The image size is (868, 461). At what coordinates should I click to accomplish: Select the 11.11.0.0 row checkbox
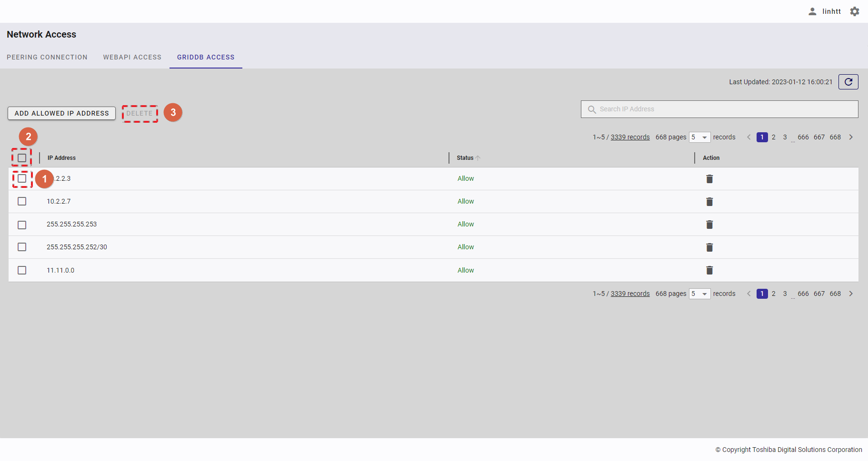click(x=22, y=270)
